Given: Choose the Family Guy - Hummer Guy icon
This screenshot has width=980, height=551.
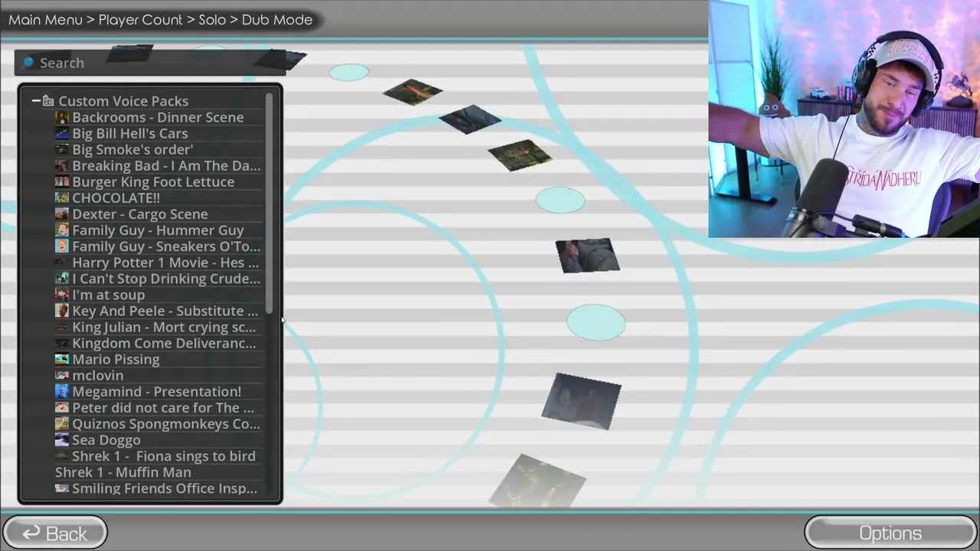Looking at the screenshot, I should click(62, 230).
